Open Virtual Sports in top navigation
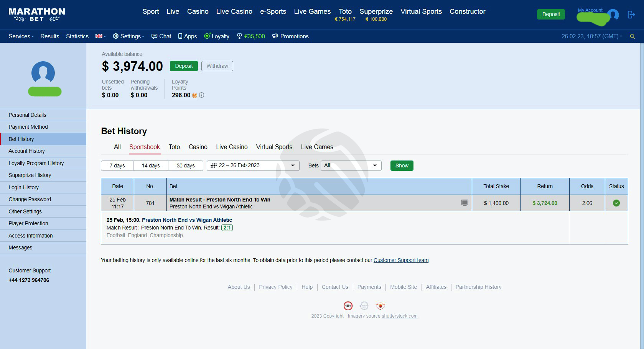This screenshot has width=644, height=349. 421,11
